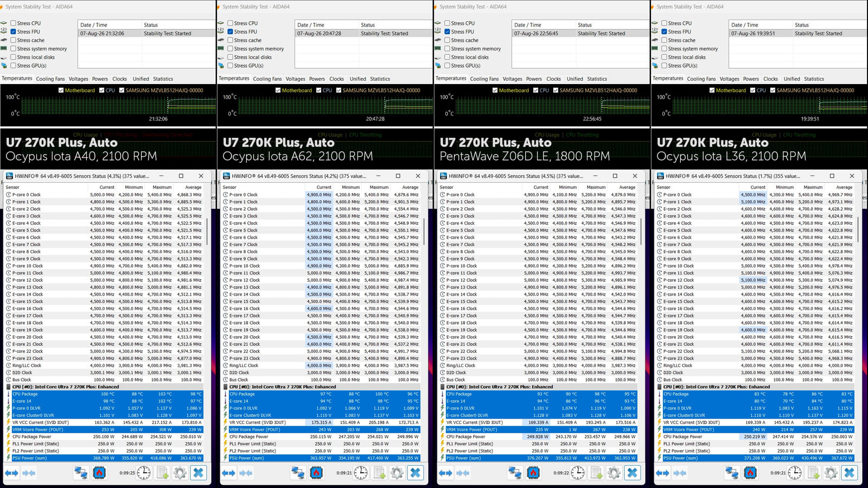Click the flame chip stress icon in PentaWave Z06D HWiNFO
This screenshot has height=488, width=868.
tap(533, 473)
